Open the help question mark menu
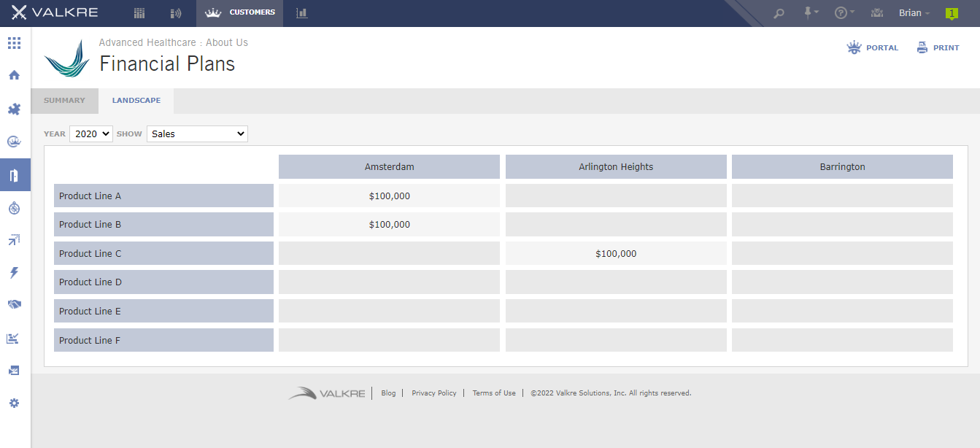Image resolution: width=980 pixels, height=448 pixels. [x=844, y=12]
